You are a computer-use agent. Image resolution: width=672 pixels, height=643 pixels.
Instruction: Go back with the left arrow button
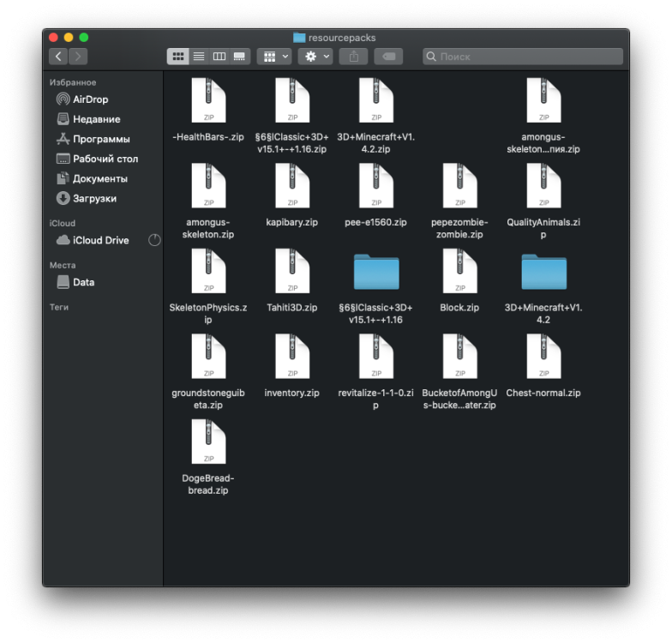tap(58, 57)
